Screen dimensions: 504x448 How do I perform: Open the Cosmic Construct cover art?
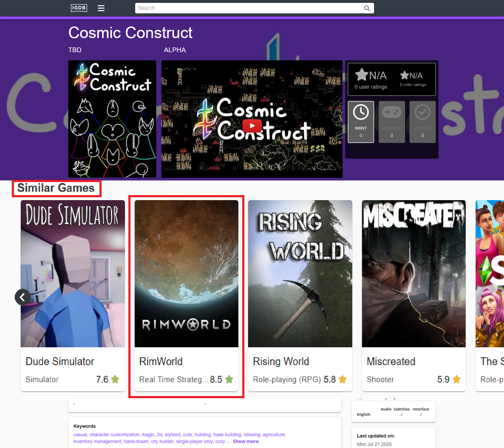[x=112, y=119]
